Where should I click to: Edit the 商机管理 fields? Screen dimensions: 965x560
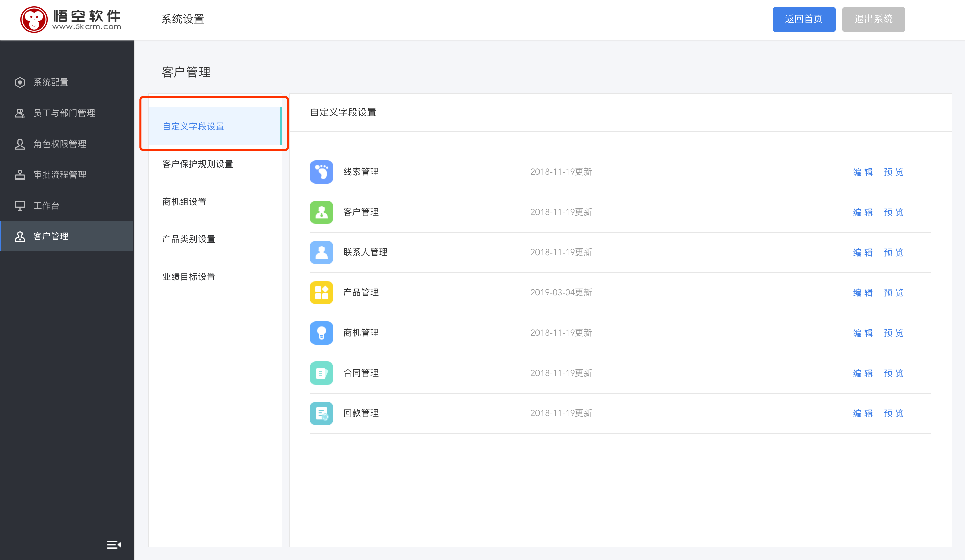pos(863,333)
